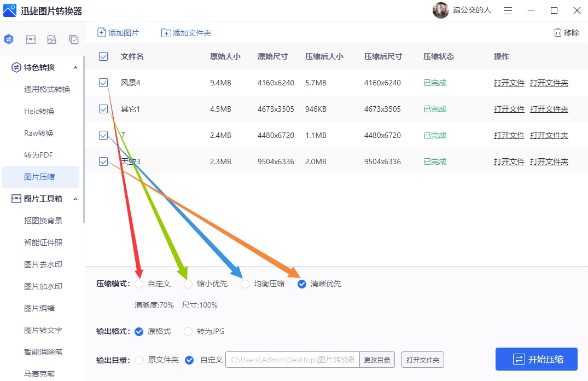Open Heic转换 in the sidebar

click(39, 111)
